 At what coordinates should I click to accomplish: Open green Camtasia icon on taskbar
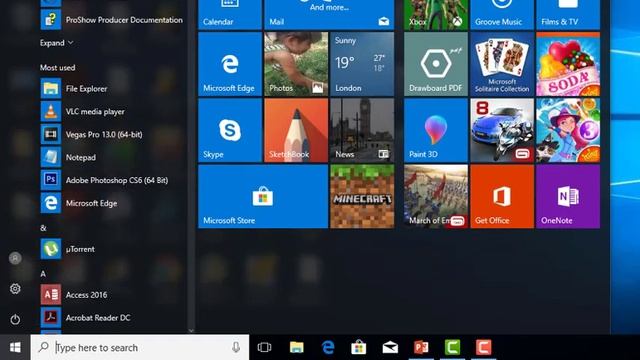452,347
